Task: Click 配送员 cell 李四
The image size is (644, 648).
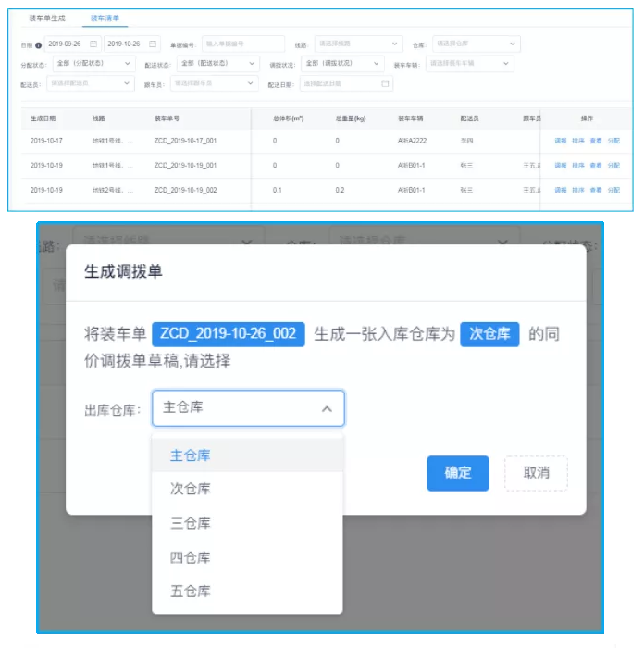Action: 466,141
